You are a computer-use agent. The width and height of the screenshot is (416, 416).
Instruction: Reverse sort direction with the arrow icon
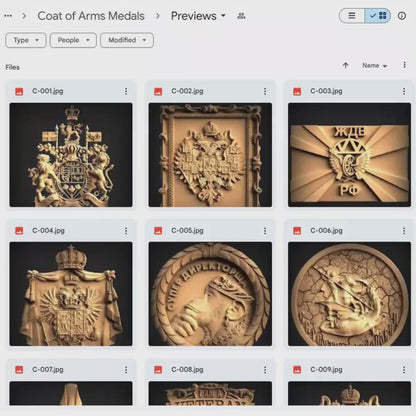click(x=346, y=65)
